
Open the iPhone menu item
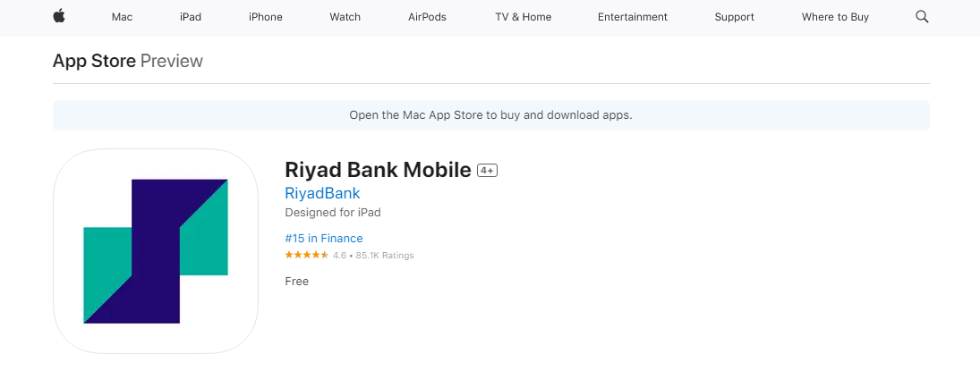click(266, 17)
